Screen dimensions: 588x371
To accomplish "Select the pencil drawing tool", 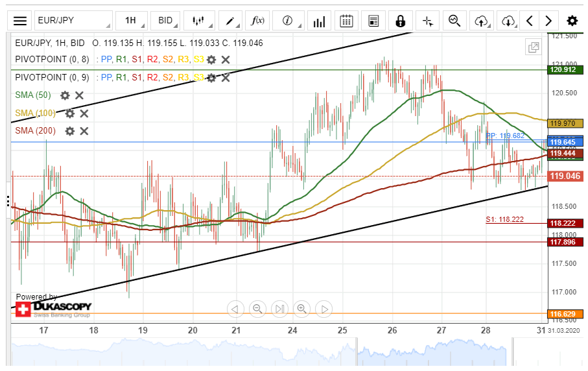I will (230, 21).
